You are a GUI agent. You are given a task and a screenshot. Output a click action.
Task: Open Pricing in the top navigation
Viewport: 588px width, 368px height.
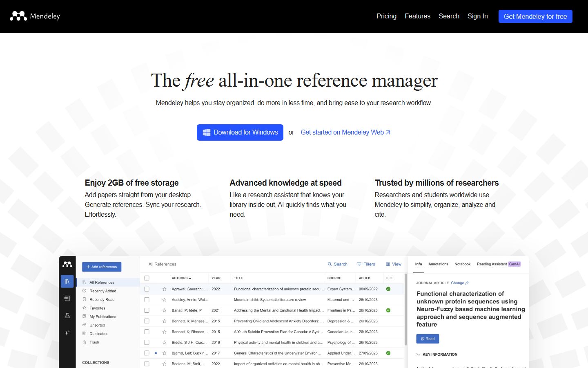(386, 16)
